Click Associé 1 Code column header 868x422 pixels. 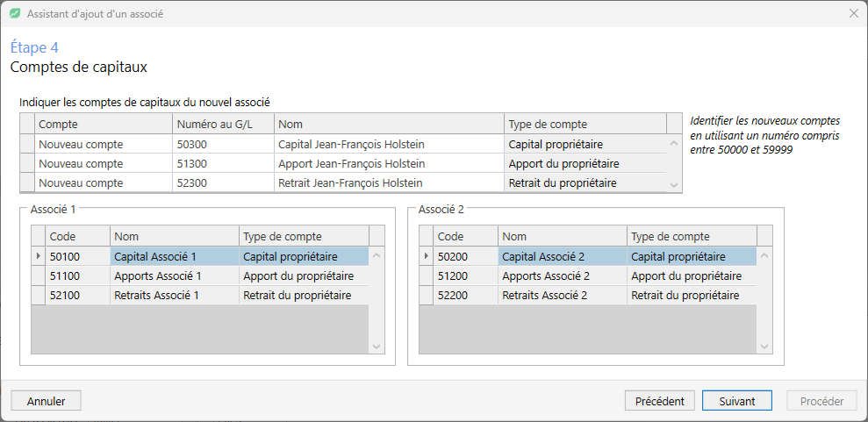coord(77,236)
